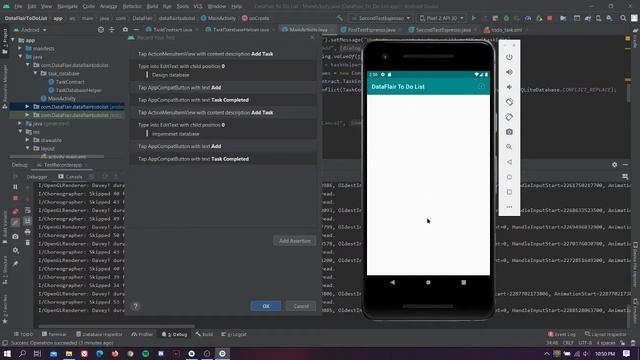Tap the emulator sidebar Overview square

pyautogui.click(x=509, y=192)
